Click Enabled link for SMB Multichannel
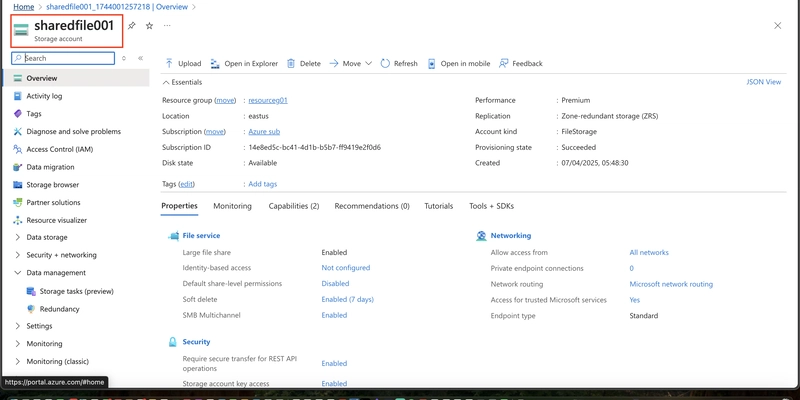Image resolution: width=800 pixels, height=400 pixels. pyautogui.click(x=334, y=315)
